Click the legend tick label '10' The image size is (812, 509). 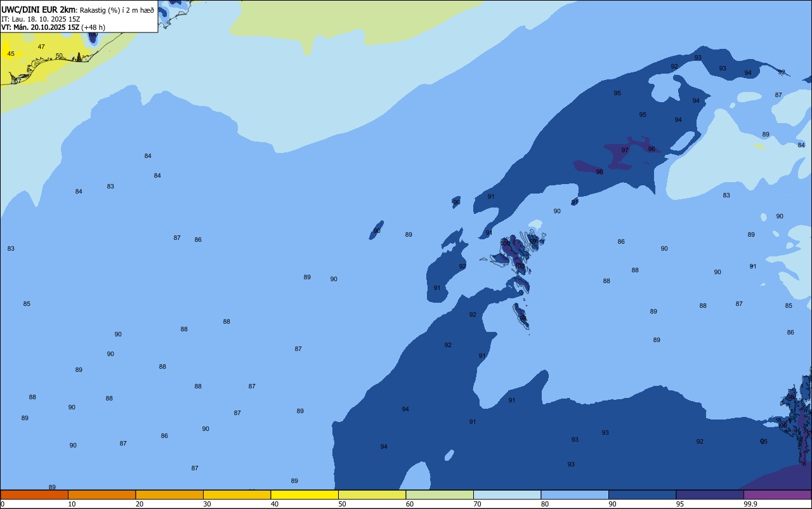[72, 504]
